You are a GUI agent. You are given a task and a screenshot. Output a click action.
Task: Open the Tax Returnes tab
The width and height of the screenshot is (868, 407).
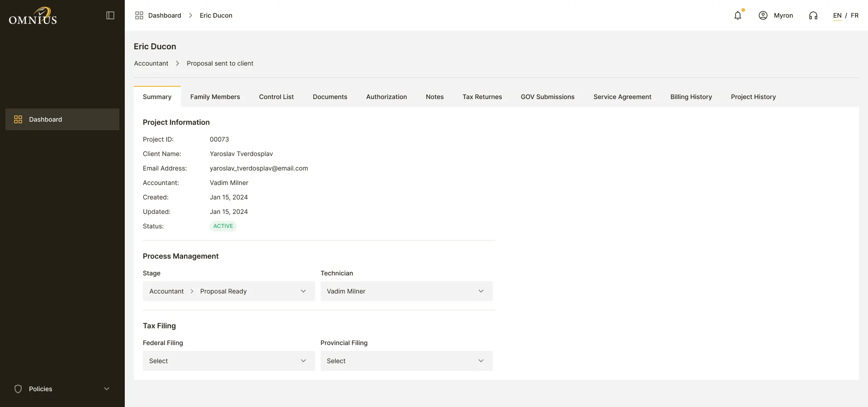pyautogui.click(x=482, y=97)
